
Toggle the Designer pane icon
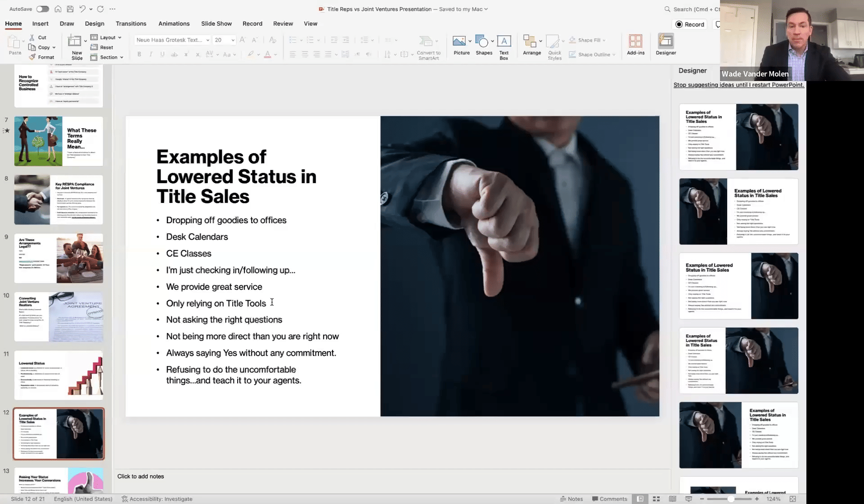[x=666, y=41]
